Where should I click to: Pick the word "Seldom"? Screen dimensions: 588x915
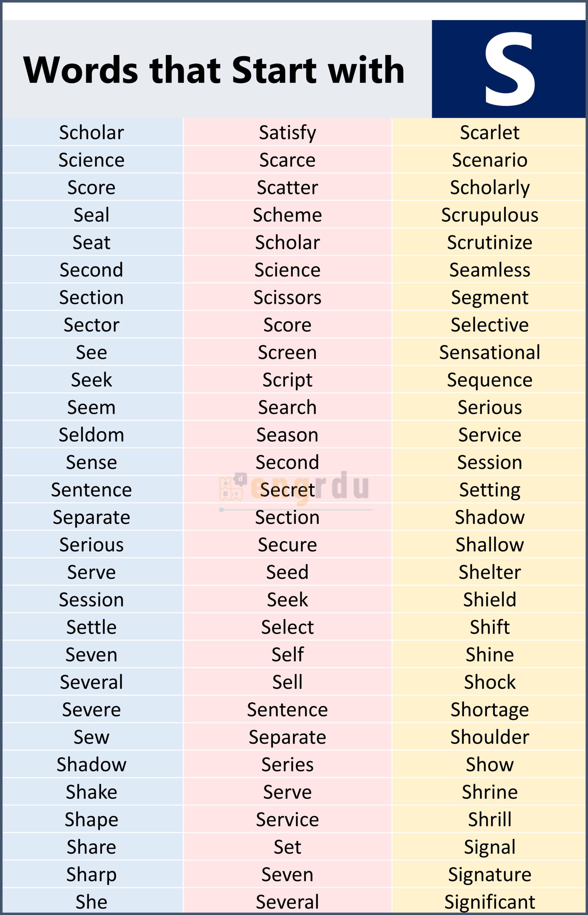click(91, 435)
